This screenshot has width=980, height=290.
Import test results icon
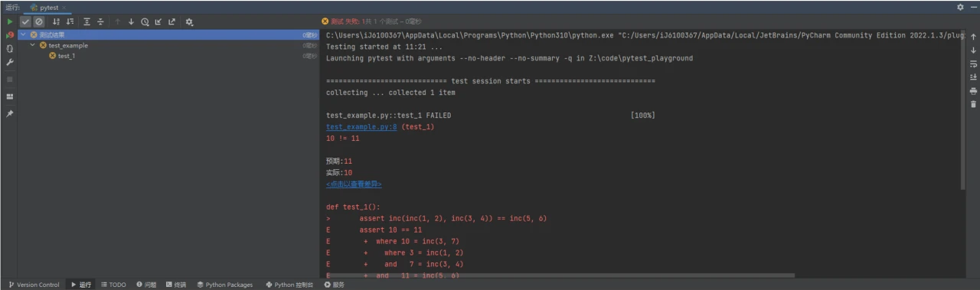158,21
